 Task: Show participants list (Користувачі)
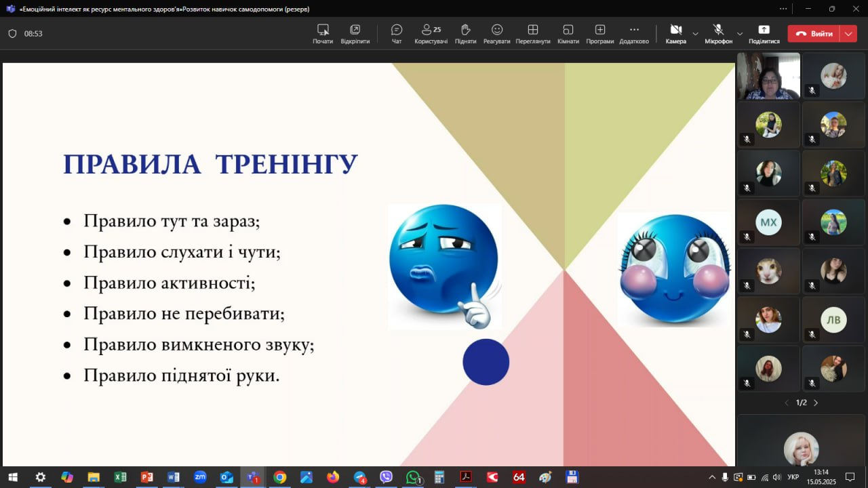pos(431,33)
